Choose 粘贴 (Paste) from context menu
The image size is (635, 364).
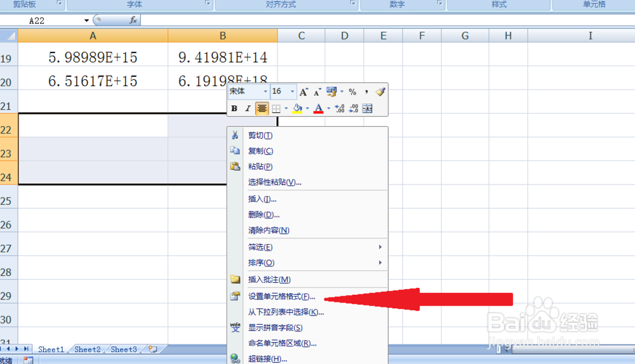(307, 166)
